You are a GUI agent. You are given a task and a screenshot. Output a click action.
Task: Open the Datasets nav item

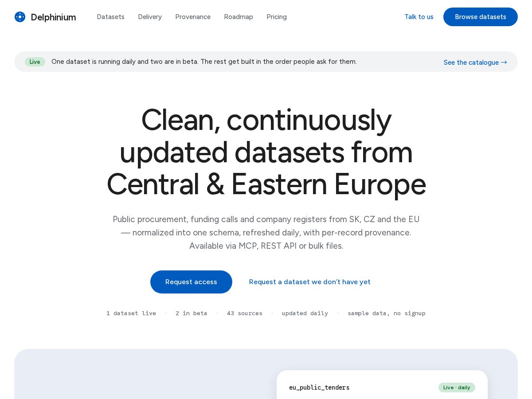point(110,17)
